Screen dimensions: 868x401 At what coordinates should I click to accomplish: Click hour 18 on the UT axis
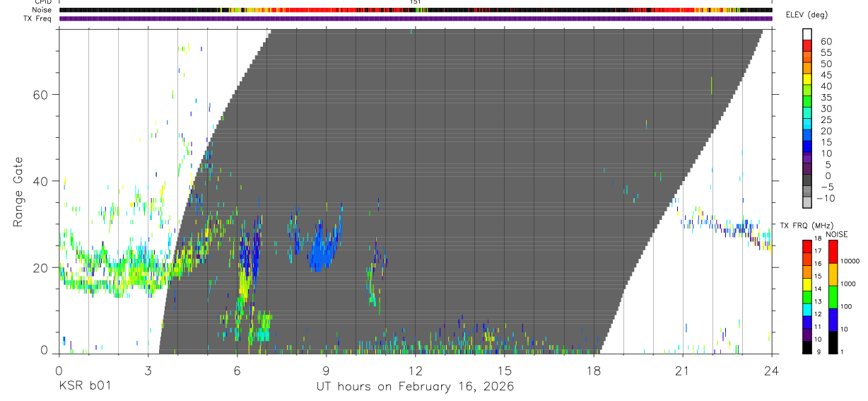click(593, 370)
